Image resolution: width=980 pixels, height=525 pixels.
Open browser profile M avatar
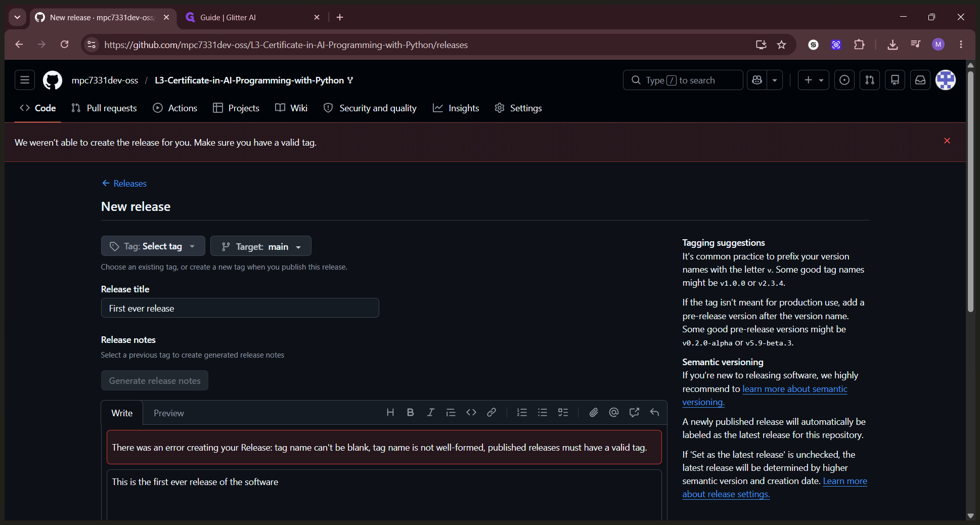click(x=938, y=45)
